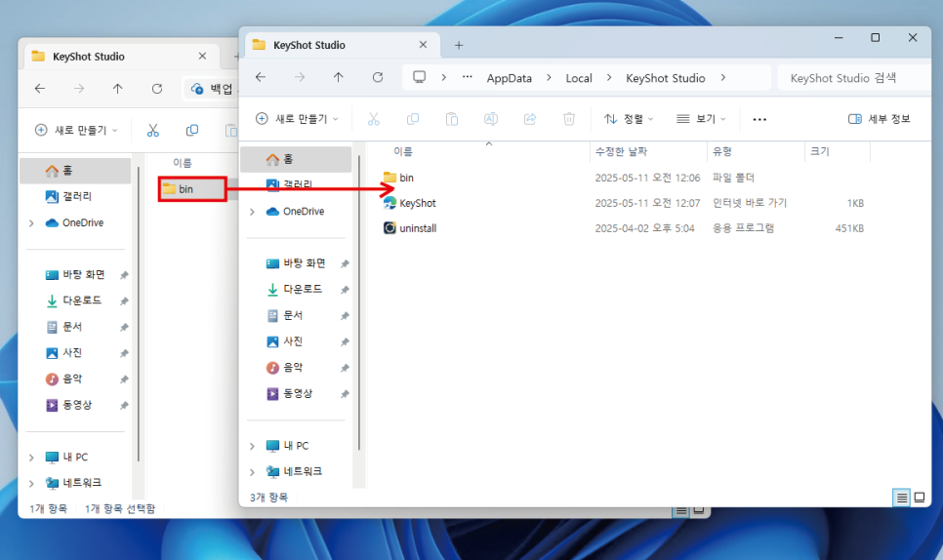This screenshot has height=560, width=943.
Task: Click the KeyShot Studio 검색 search box
Action: coord(854,78)
